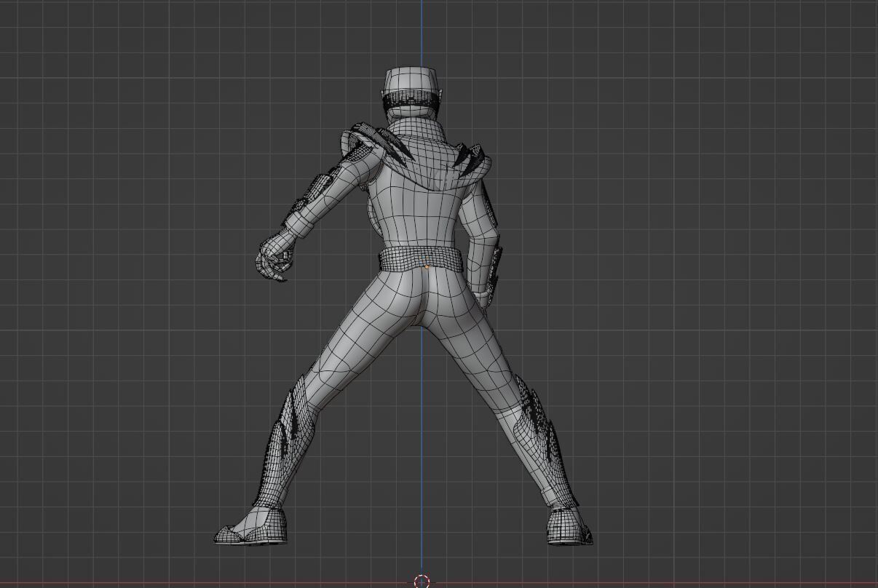The image size is (878, 588).
Task: Click the 3D cursor on the red axis line
Action: coord(422,581)
